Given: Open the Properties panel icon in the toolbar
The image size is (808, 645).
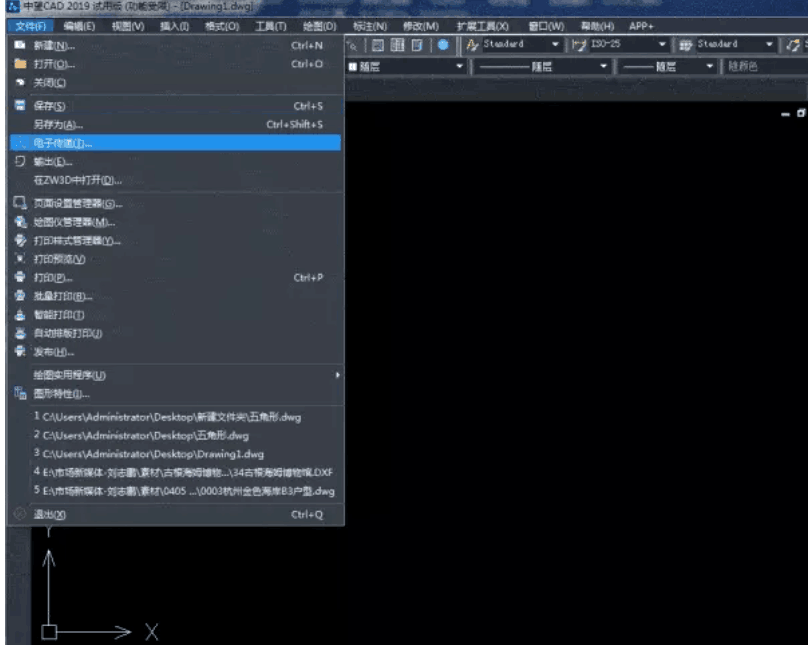Looking at the screenshot, I should click(378, 45).
